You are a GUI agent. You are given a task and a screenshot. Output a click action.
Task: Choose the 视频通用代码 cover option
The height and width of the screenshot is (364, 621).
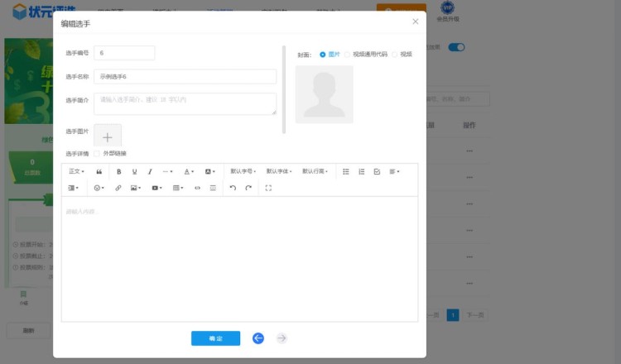(347, 55)
